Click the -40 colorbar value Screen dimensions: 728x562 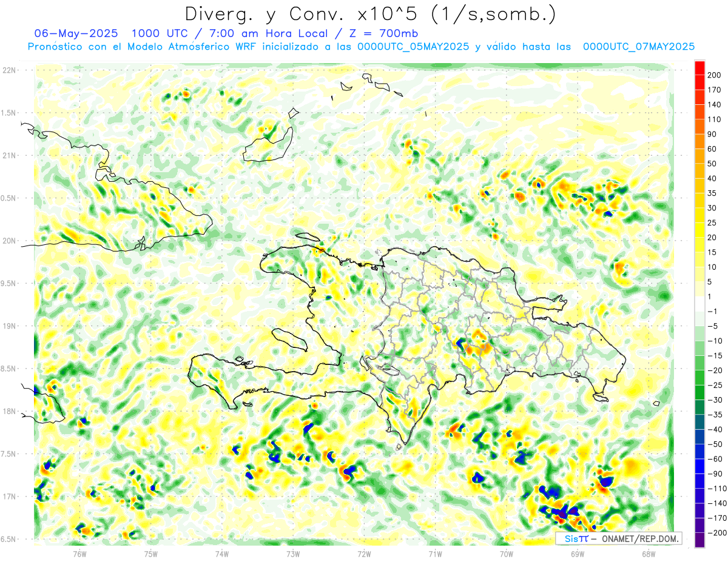[715, 429]
